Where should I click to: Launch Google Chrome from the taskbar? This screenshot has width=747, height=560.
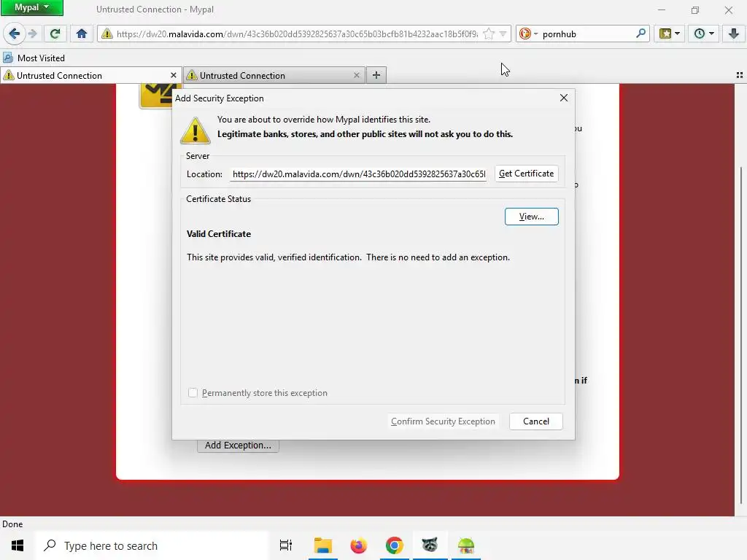(395, 545)
